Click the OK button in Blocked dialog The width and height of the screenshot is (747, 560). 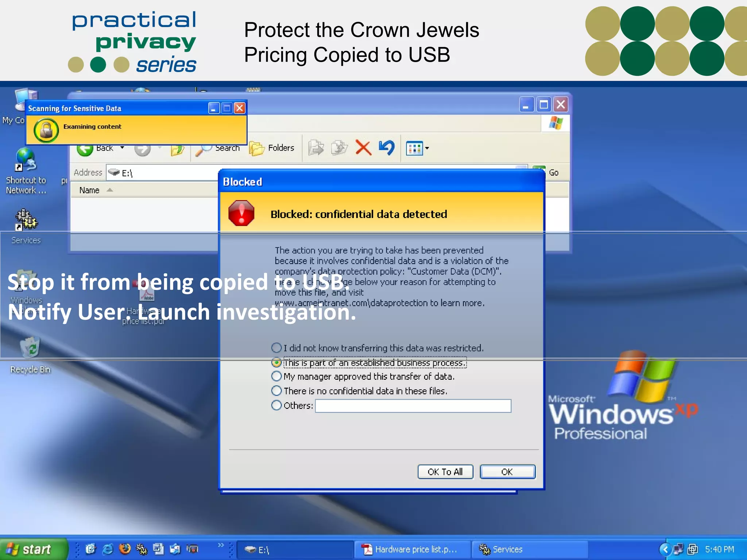[507, 472]
